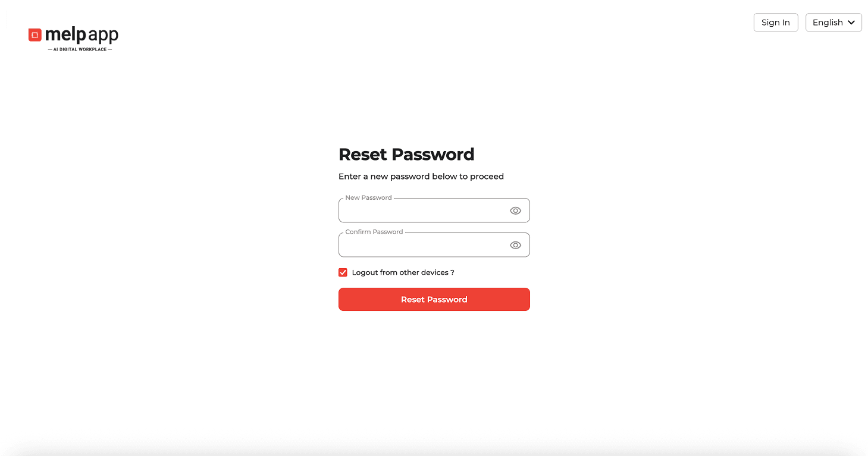Click the Sign In option in the header
This screenshot has width=868, height=456.
point(776,22)
